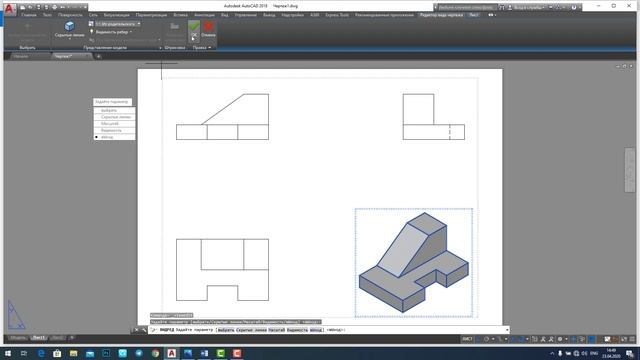640x360 pixels.
Task: Open the AutoCAD application menu logo
Action: tap(10, 8)
